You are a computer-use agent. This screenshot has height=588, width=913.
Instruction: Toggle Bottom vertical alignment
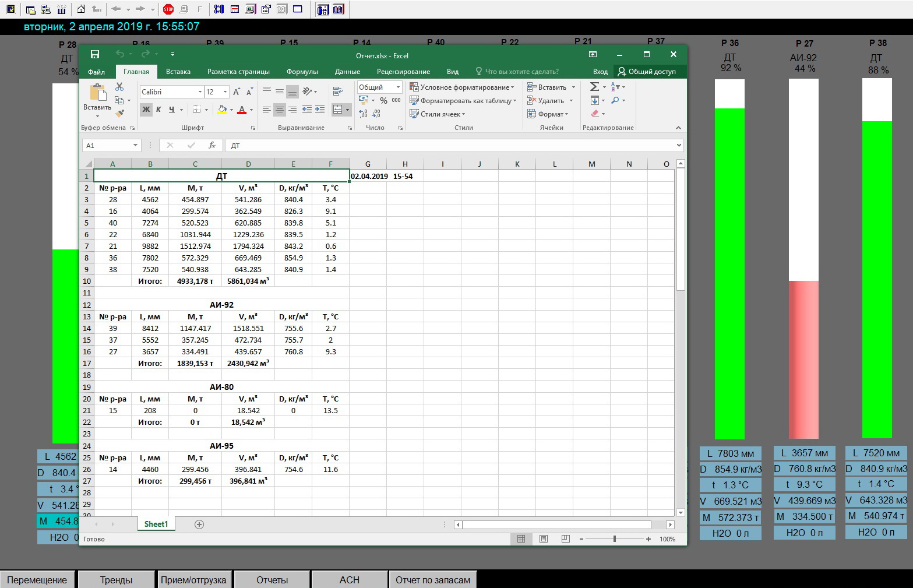point(292,91)
